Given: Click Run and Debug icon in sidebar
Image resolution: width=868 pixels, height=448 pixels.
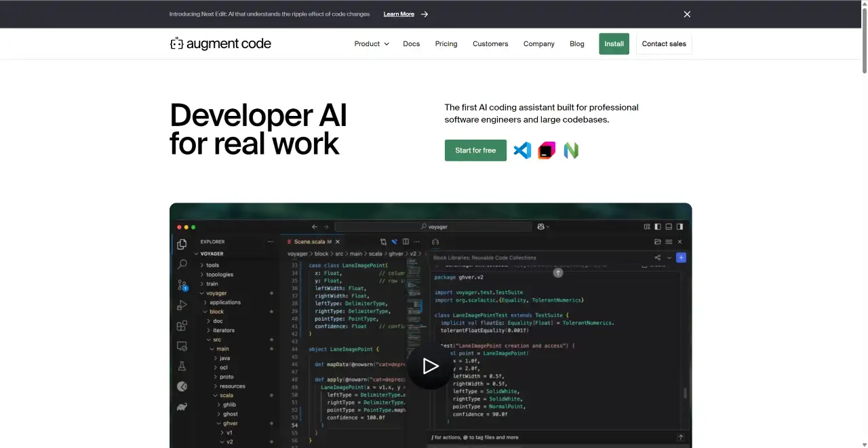Looking at the screenshot, I should point(182,306).
